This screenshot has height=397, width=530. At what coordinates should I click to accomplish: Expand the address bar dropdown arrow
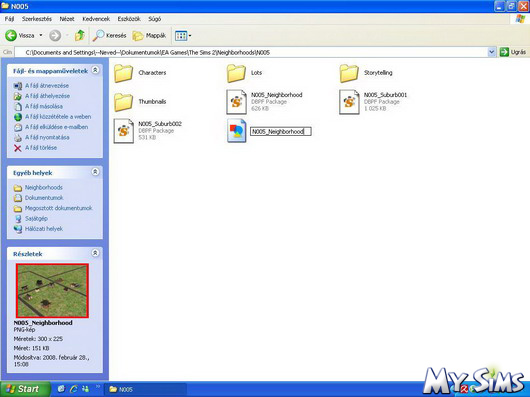[x=491, y=52]
